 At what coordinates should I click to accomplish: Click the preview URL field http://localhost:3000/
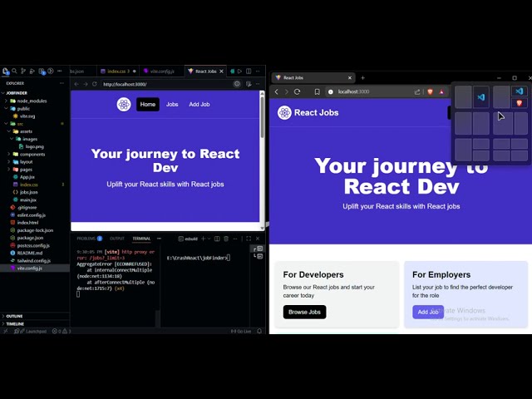pos(165,84)
